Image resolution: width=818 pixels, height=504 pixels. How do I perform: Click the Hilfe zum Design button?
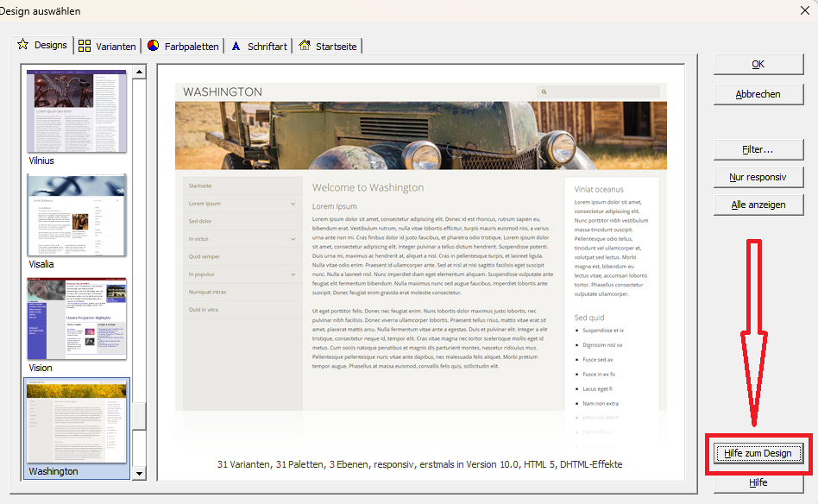(x=758, y=453)
